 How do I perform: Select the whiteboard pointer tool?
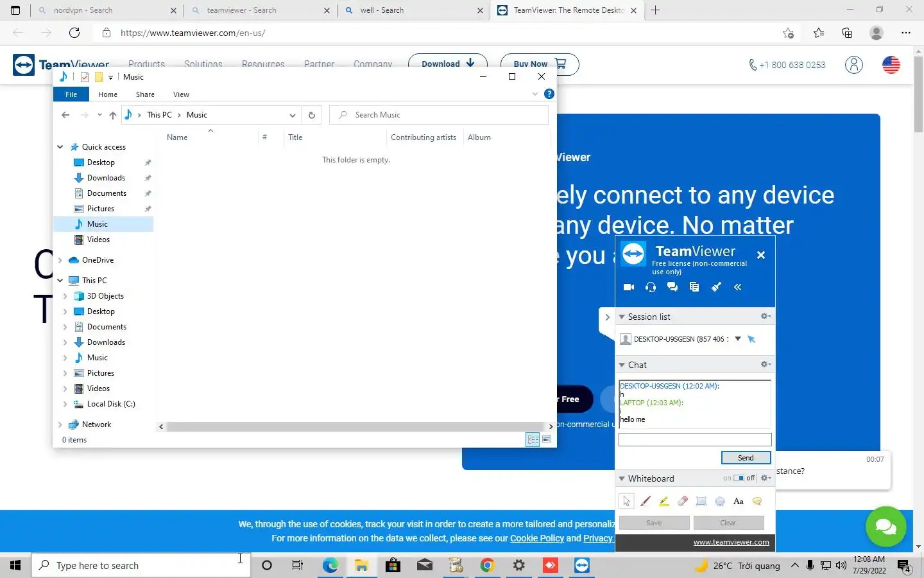(x=626, y=501)
